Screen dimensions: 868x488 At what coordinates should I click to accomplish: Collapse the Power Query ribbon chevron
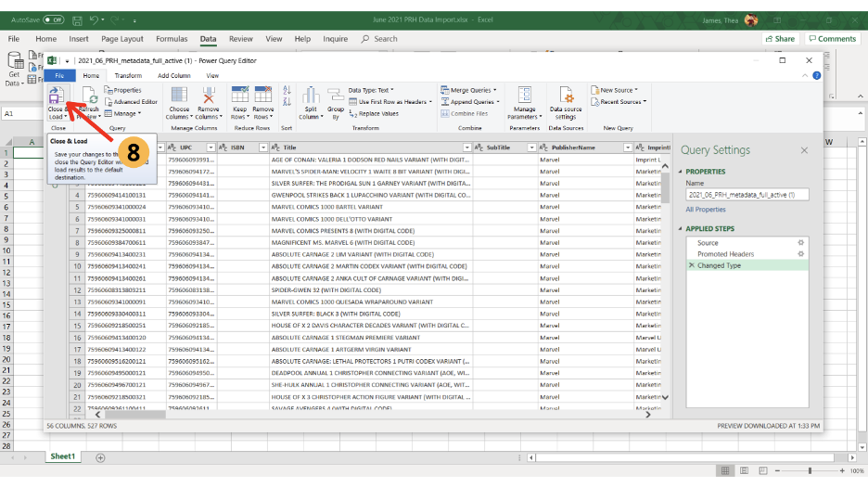805,75
